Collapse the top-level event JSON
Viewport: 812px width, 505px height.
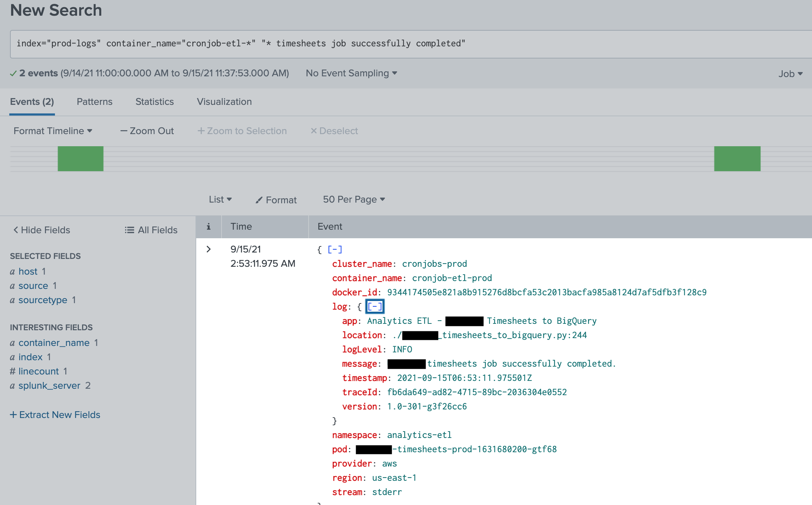(x=335, y=249)
